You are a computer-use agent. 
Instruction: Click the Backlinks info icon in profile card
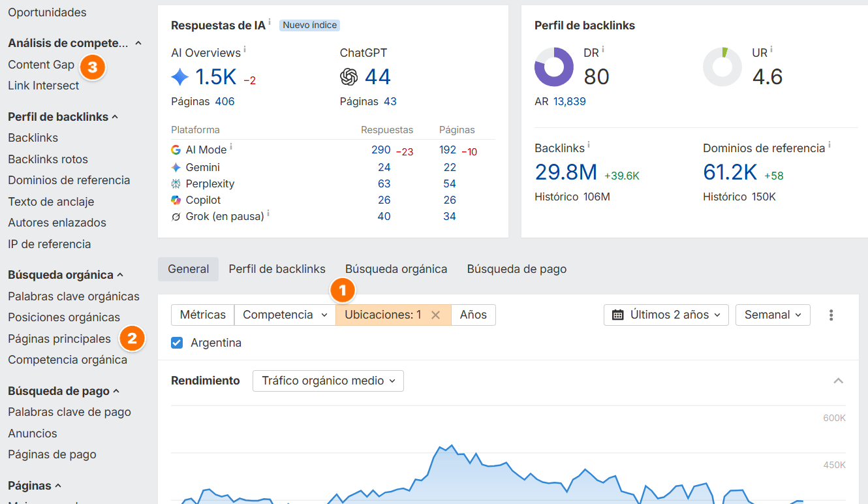click(x=589, y=145)
